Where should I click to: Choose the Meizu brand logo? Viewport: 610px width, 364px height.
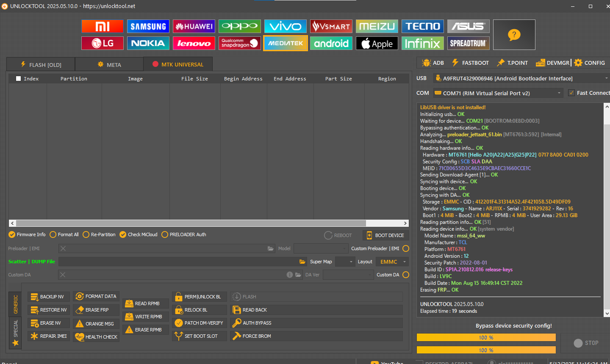click(377, 26)
